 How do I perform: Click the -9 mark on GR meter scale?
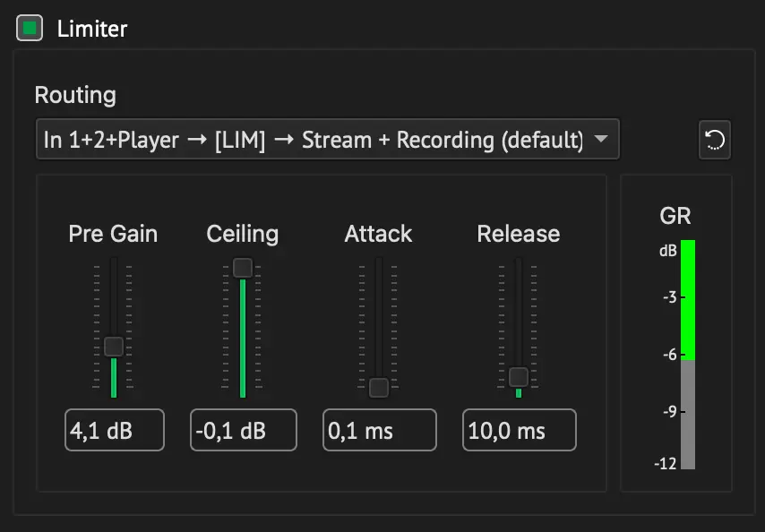click(x=670, y=412)
